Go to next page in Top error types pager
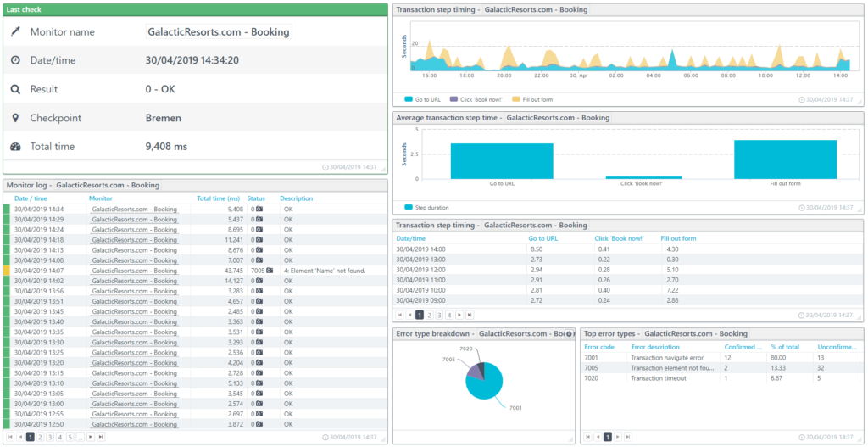Screen dimensions: 868x447 tap(618, 437)
